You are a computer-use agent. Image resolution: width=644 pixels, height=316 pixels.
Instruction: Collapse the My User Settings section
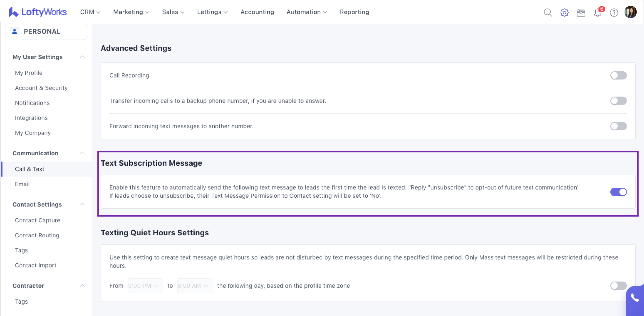(82, 57)
